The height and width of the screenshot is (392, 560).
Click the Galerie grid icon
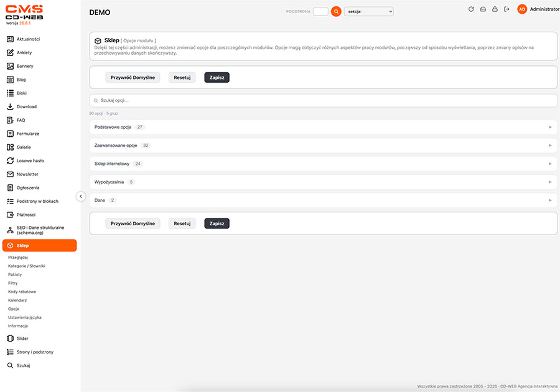coord(10,147)
